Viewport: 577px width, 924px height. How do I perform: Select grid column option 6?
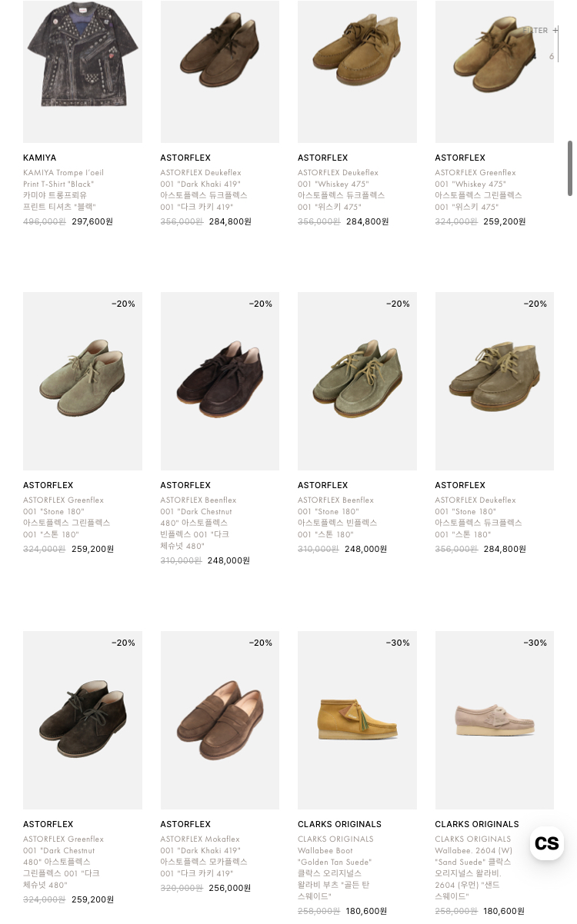click(552, 56)
